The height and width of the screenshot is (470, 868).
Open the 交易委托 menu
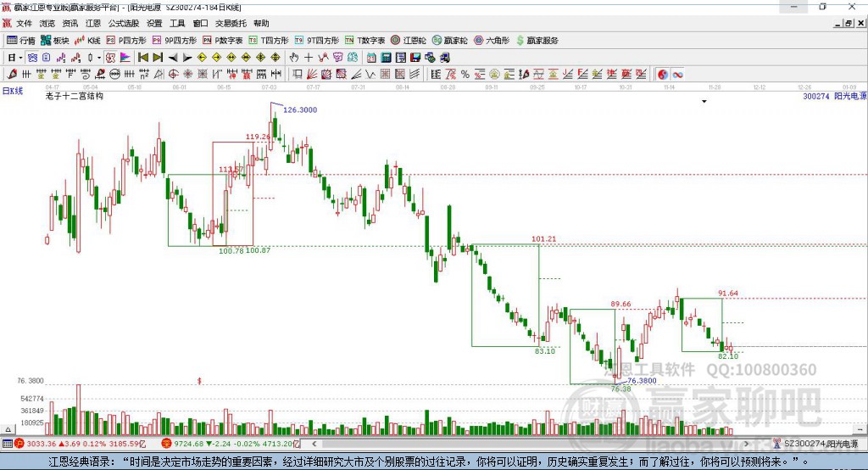click(x=231, y=23)
